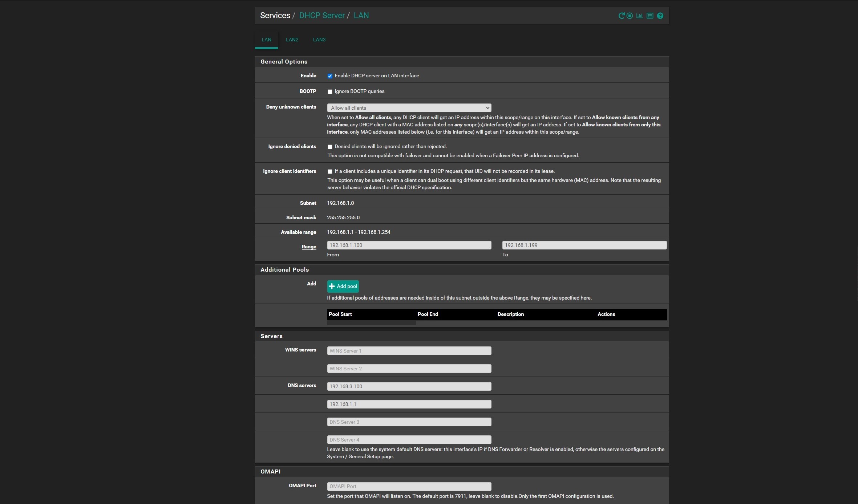Disable the Enable DHCP server checkbox
Viewport: 858px width, 504px height.
[330, 76]
